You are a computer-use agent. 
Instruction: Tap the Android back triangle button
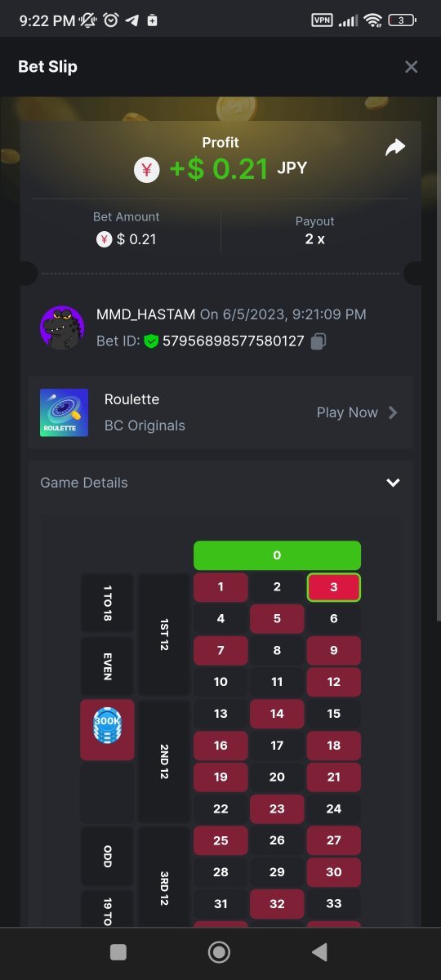(319, 952)
